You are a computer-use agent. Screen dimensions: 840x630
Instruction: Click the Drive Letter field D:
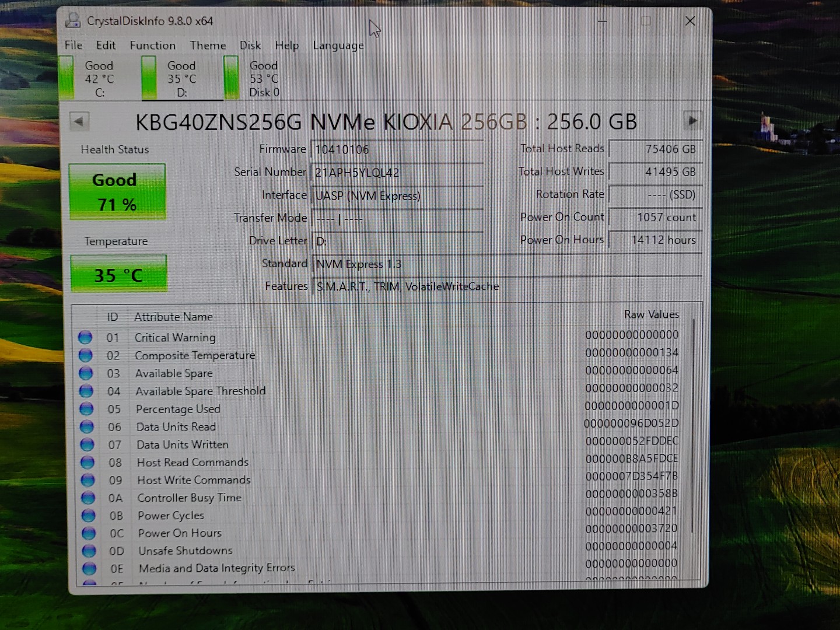(x=397, y=241)
